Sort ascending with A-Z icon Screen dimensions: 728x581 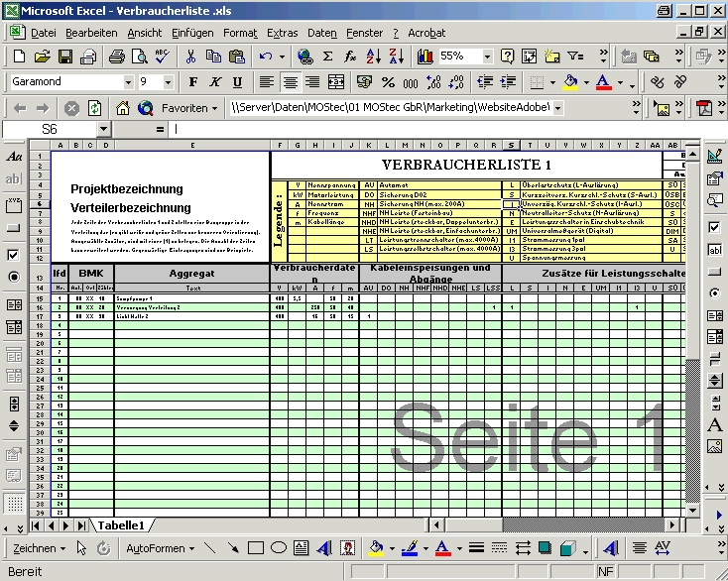point(374,57)
